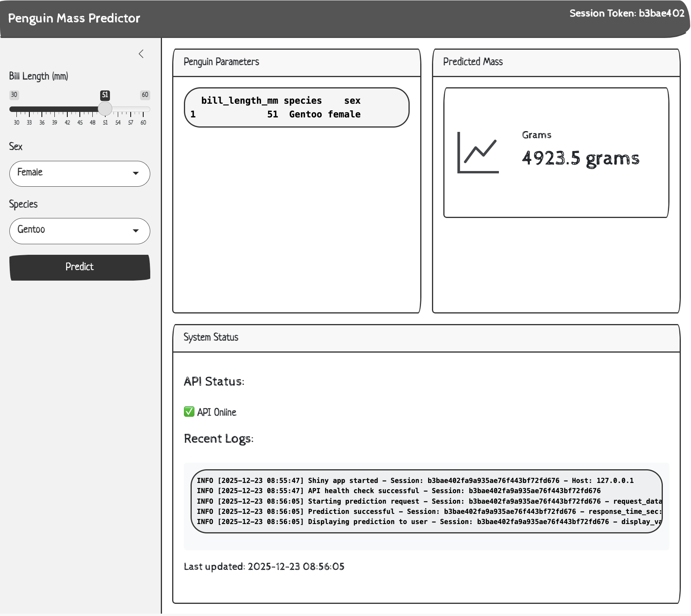Click the penguin parameters data table output
The width and height of the screenshot is (691, 616).
click(297, 108)
